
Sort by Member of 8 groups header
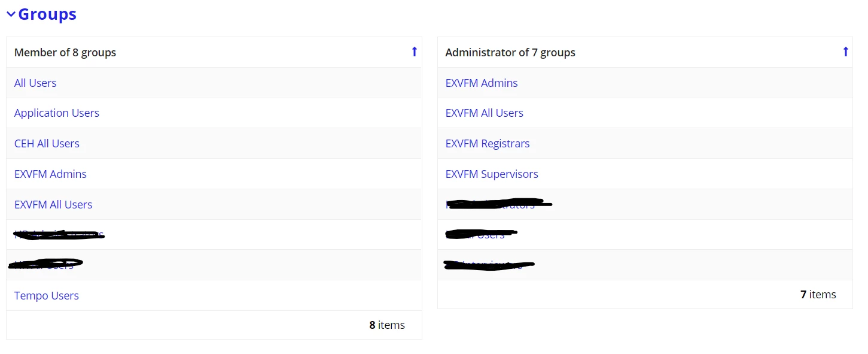coord(65,53)
